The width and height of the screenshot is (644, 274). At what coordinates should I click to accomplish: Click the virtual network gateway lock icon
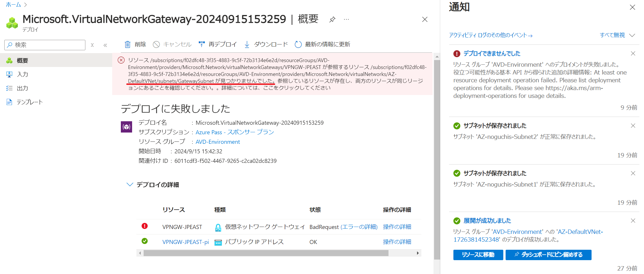[x=218, y=228]
